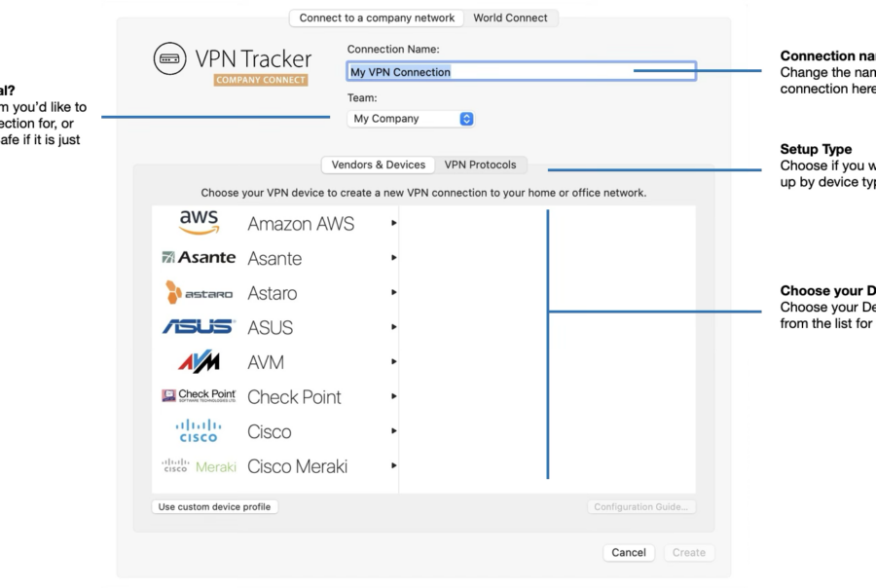Viewport: 876px width, 588px height.
Task: Click Use custom device profile button
Action: (214, 507)
